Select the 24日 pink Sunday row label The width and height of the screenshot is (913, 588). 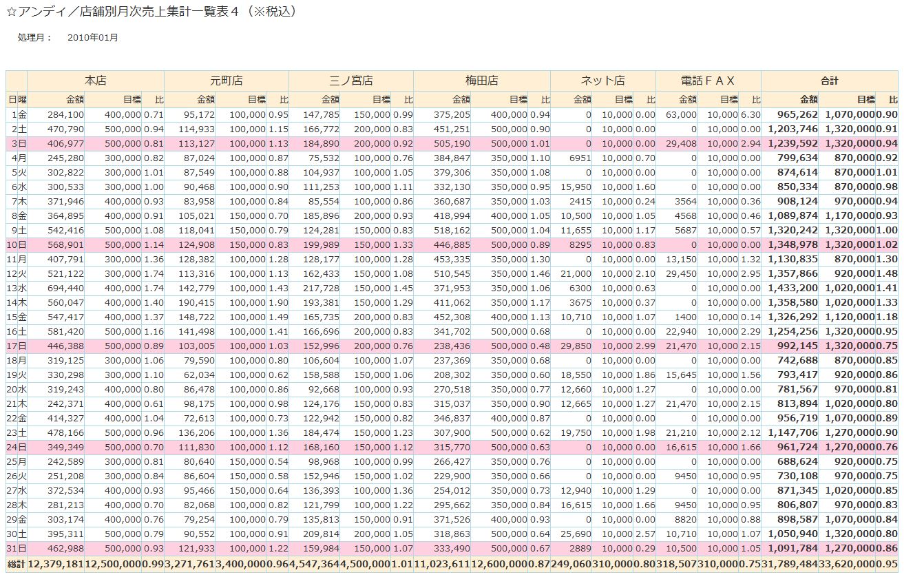pos(17,448)
